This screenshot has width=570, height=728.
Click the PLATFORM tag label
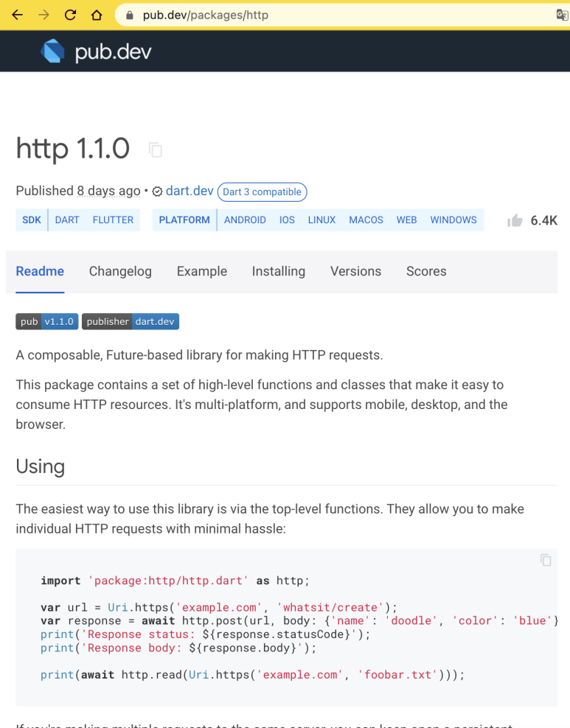coord(184,220)
